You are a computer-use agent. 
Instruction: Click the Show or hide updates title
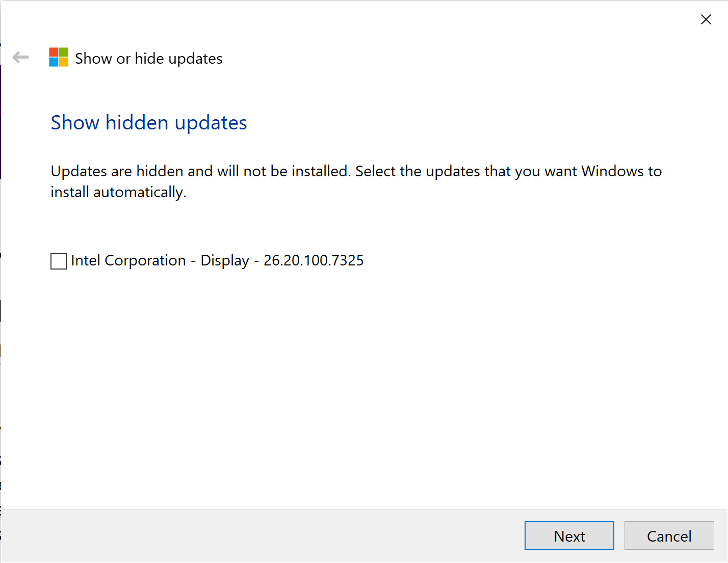click(149, 59)
